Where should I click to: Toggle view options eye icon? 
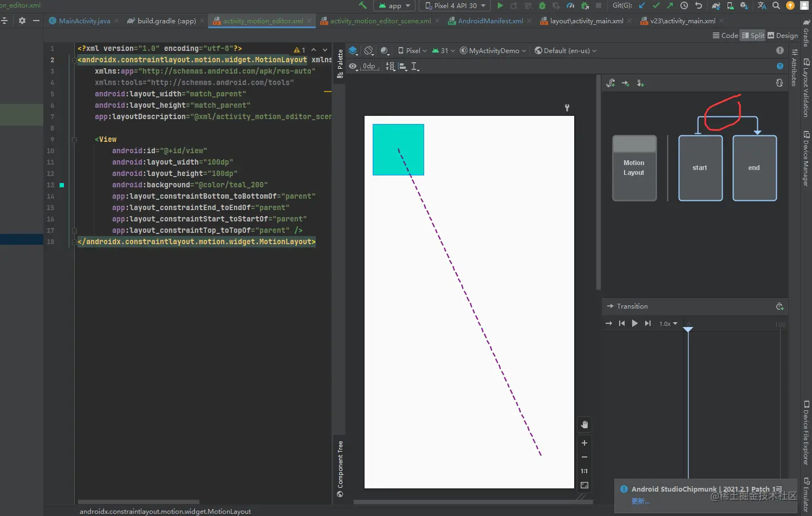point(353,66)
